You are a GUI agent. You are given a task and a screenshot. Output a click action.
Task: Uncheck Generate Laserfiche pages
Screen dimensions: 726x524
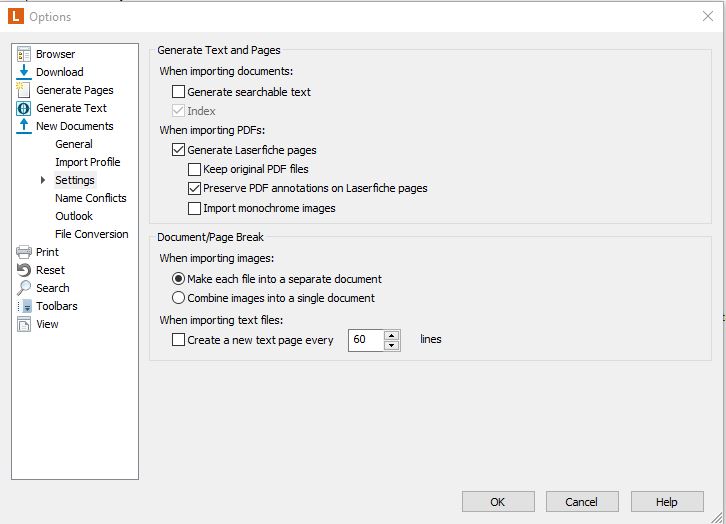[x=179, y=150]
